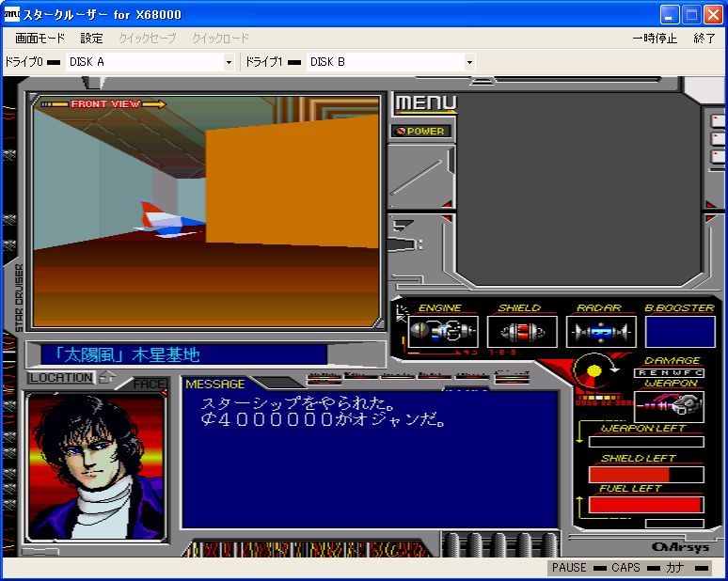The image size is (728, 581).
Task: Expand the ドライブ1 DISK B dropdown
Action: click(469, 62)
